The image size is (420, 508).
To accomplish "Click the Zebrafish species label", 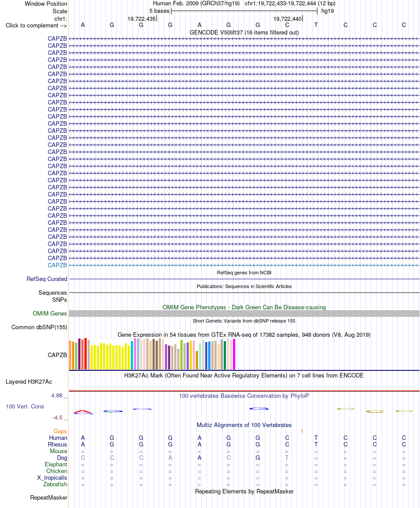I will tap(55, 485).
